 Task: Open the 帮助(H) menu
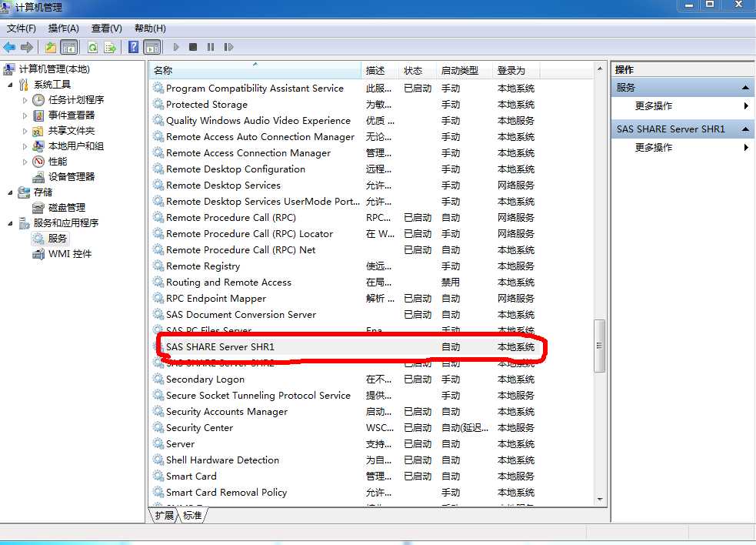coord(150,28)
